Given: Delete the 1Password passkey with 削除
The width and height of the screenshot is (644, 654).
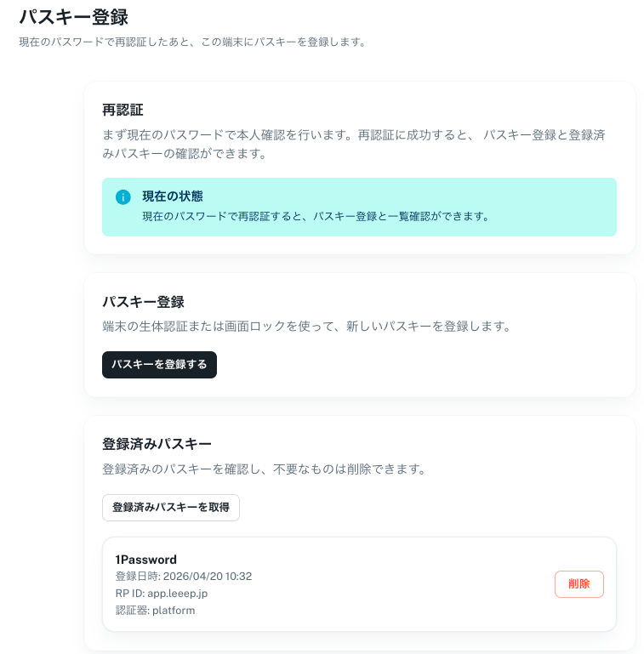Looking at the screenshot, I should click(x=579, y=584).
